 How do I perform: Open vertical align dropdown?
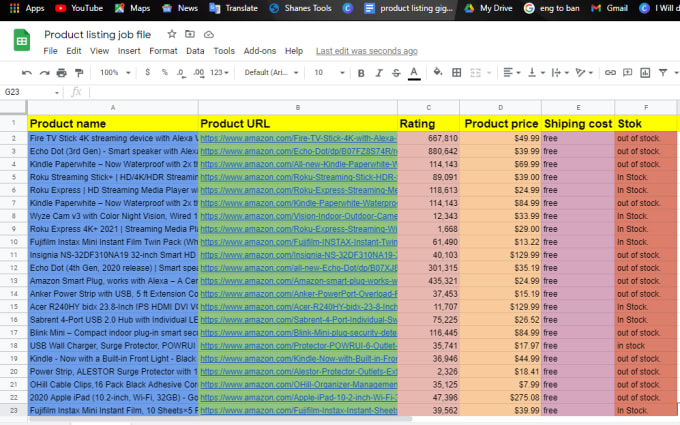point(536,72)
